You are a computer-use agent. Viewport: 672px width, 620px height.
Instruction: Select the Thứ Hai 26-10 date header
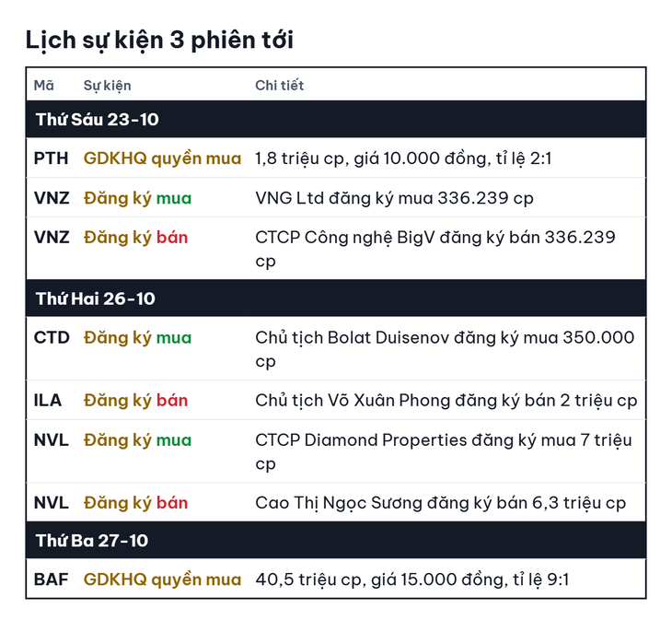tap(336, 298)
